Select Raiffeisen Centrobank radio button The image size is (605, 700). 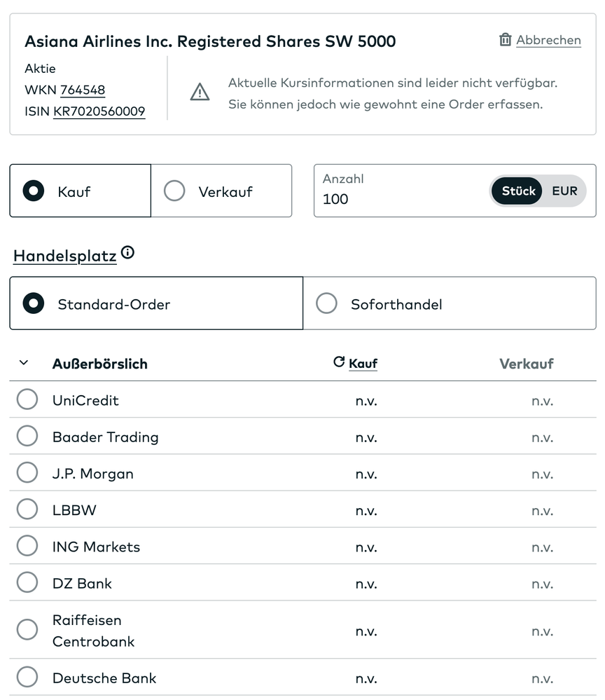(x=27, y=629)
